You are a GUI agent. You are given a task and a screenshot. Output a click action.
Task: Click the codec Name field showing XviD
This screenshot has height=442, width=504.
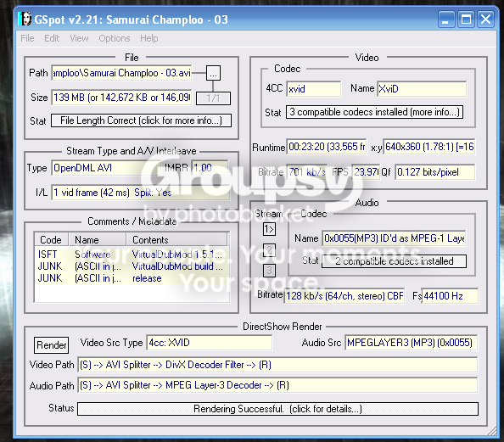(x=422, y=89)
